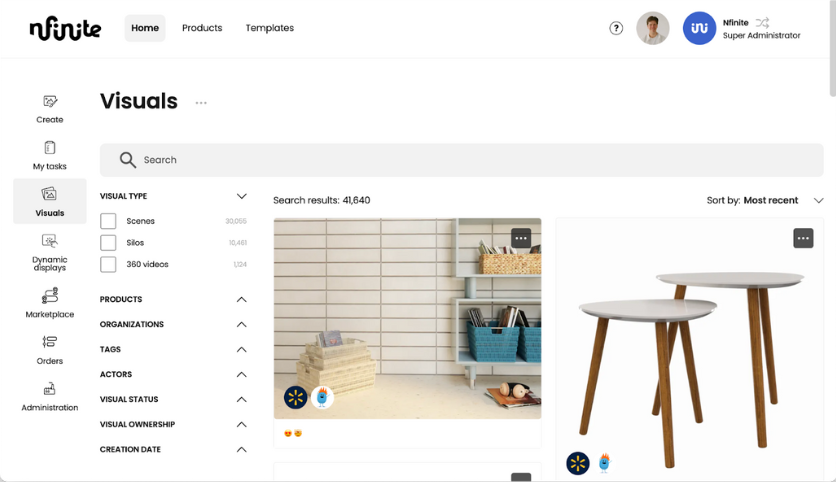Click the emoji reactions under shelf scene
This screenshot has height=482, width=836.
point(293,433)
